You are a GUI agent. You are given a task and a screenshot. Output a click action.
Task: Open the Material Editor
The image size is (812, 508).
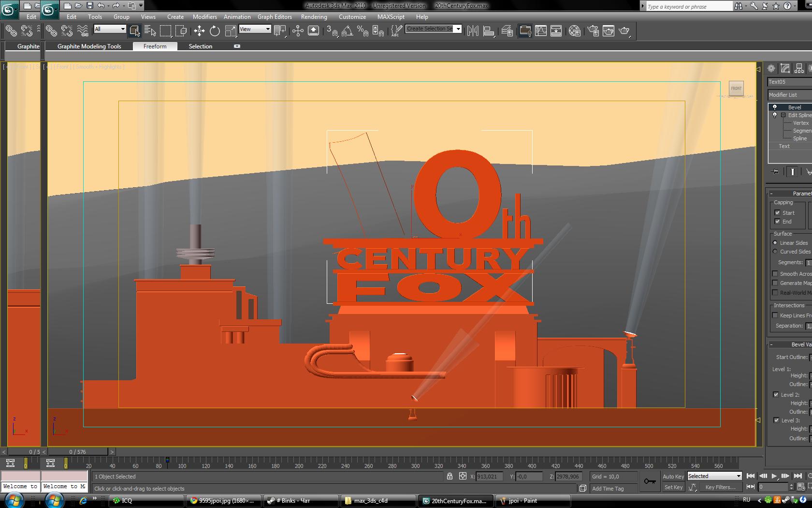(x=574, y=31)
